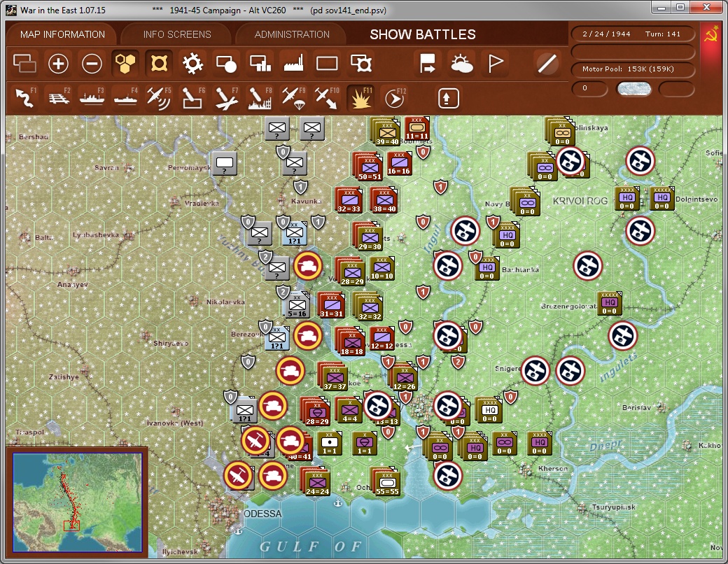This screenshot has height=564, width=728.
Task: Click the flag with arrow icon
Action: click(x=427, y=64)
